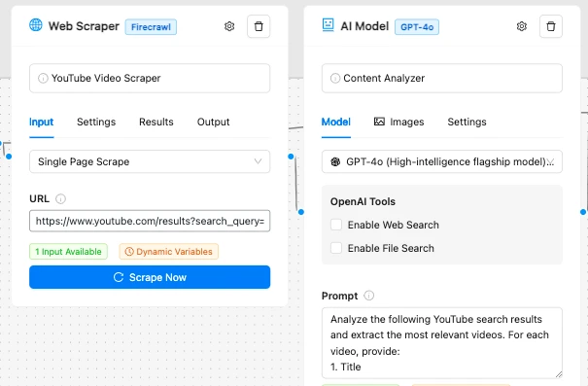The image size is (588, 386).
Task: Delete the AI Model node
Action: pos(551,26)
